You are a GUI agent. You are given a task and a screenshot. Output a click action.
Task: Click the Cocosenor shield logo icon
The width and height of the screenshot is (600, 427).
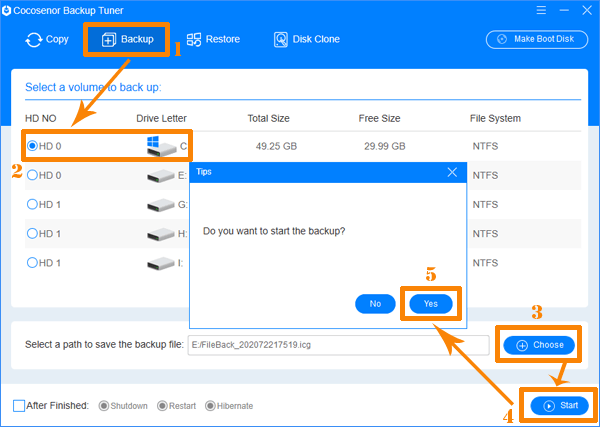[x=6, y=10]
